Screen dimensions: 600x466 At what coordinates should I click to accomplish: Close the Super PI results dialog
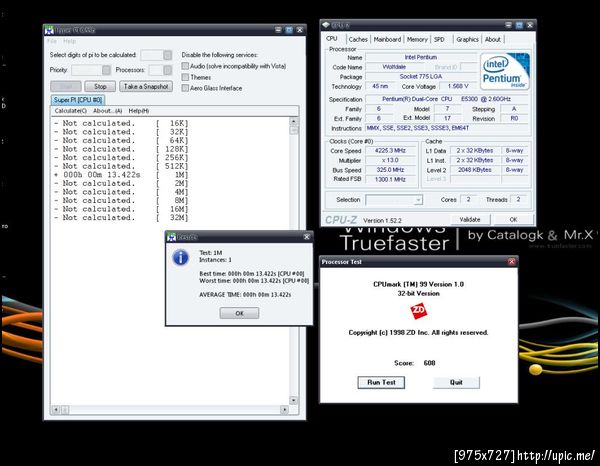(x=307, y=237)
